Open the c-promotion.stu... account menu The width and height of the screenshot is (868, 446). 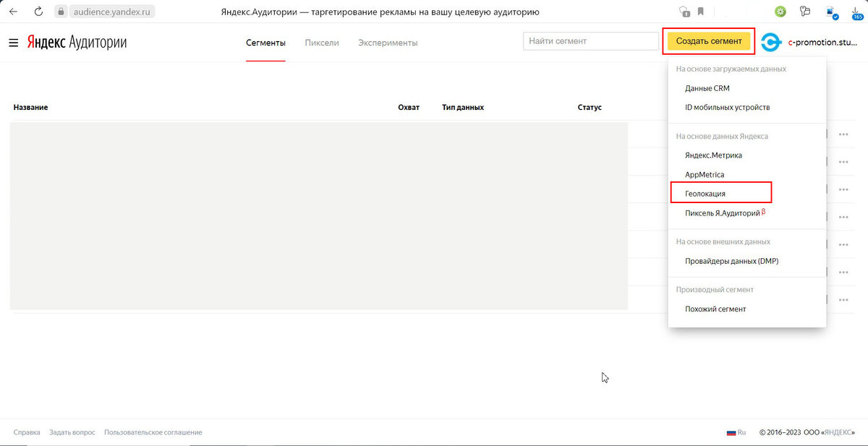[x=822, y=43]
